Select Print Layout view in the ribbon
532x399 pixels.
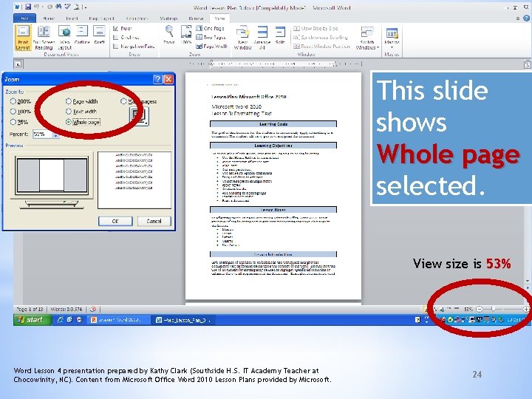(23, 38)
